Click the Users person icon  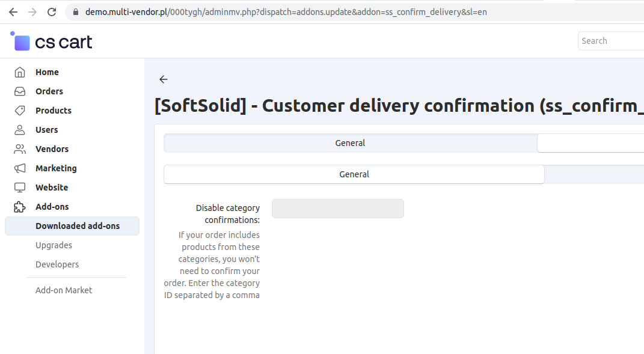coord(20,130)
